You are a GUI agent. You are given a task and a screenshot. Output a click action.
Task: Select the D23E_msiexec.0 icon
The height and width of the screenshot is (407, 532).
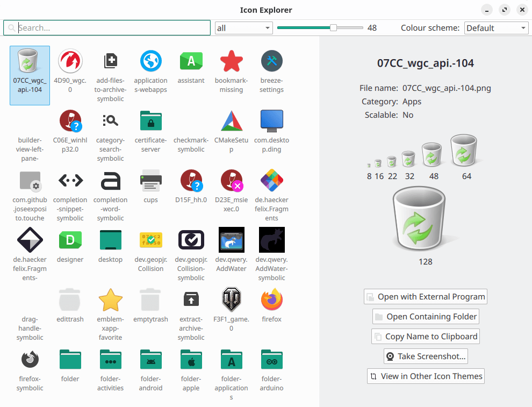(232, 181)
